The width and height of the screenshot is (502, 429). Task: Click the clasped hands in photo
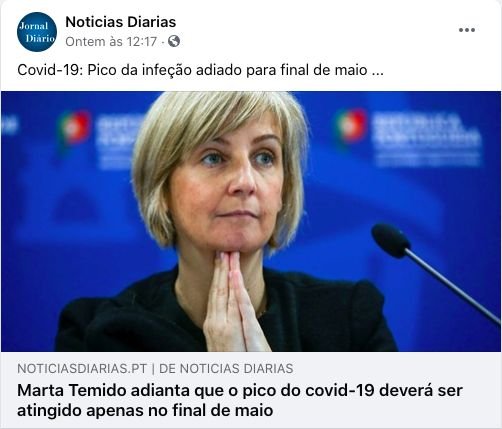(234, 301)
